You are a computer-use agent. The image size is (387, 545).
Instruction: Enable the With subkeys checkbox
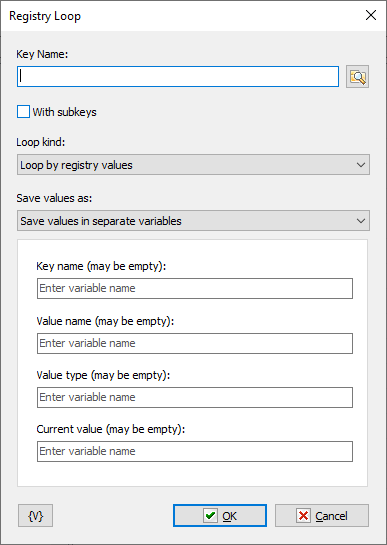click(x=23, y=112)
